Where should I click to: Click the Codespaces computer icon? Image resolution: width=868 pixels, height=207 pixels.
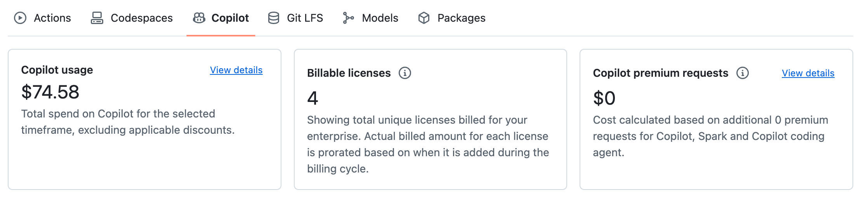click(x=97, y=18)
